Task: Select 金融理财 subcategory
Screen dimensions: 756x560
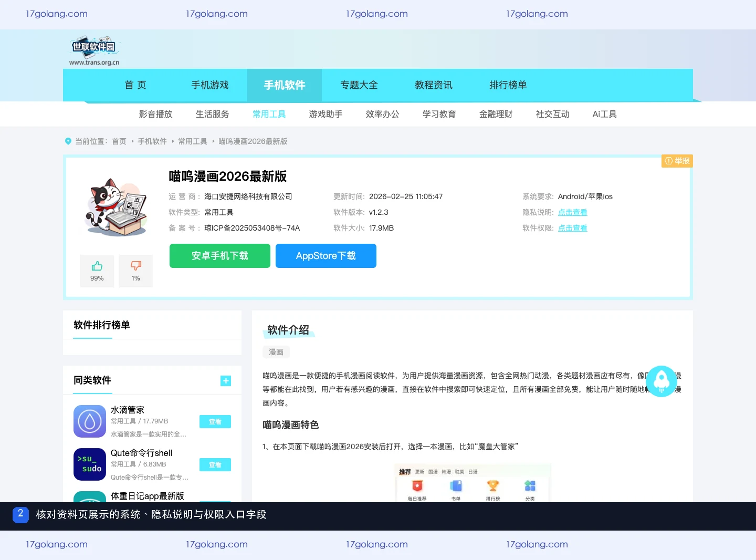Action: [496, 114]
